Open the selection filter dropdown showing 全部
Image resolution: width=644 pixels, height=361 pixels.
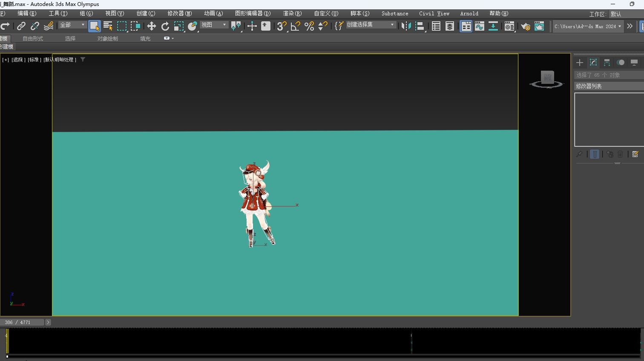[x=72, y=25]
